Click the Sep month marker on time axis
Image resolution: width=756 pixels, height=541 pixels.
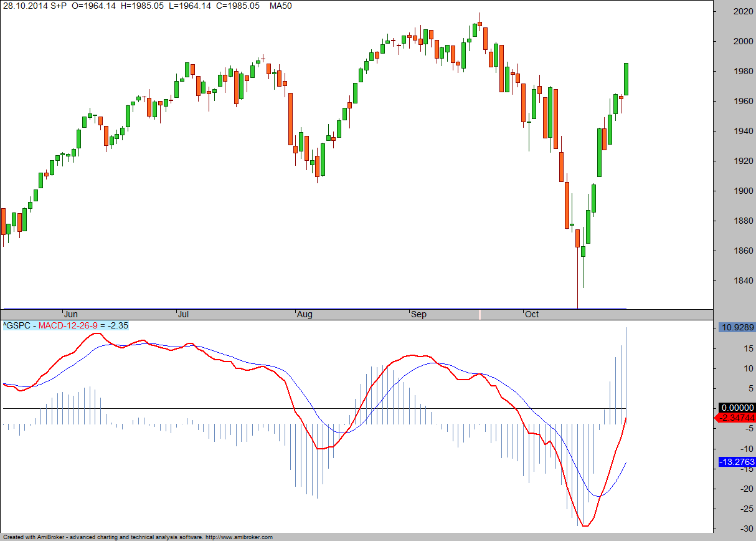pos(419,314)
